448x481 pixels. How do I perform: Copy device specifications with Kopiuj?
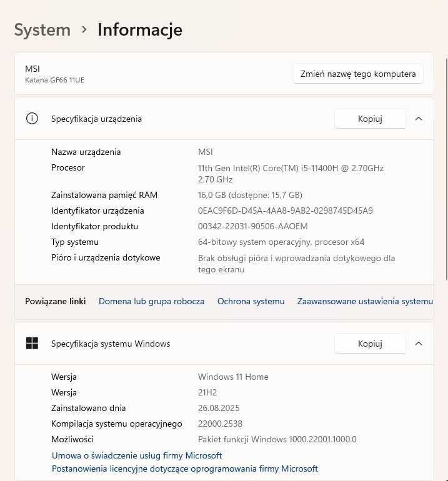coord(370,119)
